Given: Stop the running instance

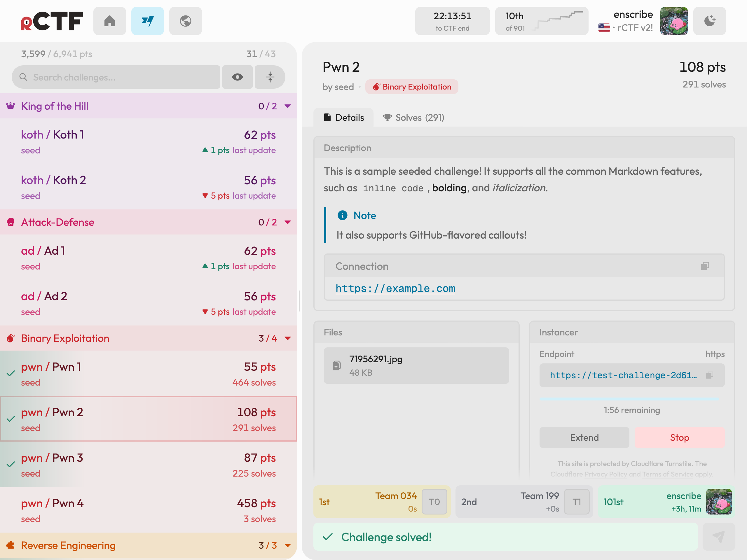Looking at the screenshot, I should 680,437.
